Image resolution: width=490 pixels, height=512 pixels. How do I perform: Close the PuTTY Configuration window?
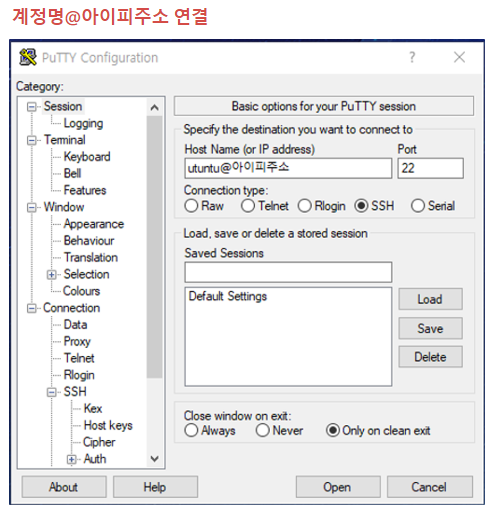(459, 57)
